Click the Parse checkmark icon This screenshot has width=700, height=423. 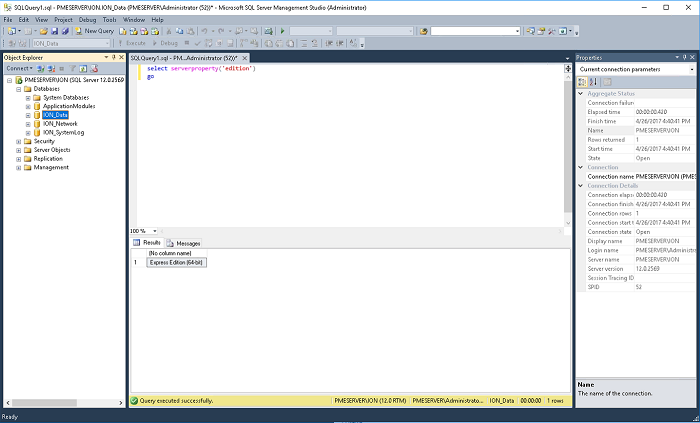tap(197, 43)
